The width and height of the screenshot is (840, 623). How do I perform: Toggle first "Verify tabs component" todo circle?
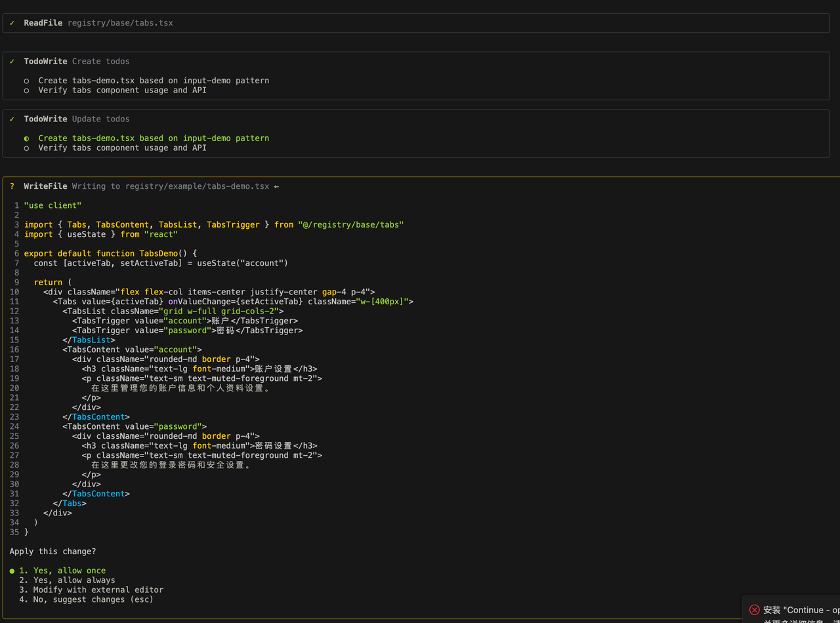[26, 90]
